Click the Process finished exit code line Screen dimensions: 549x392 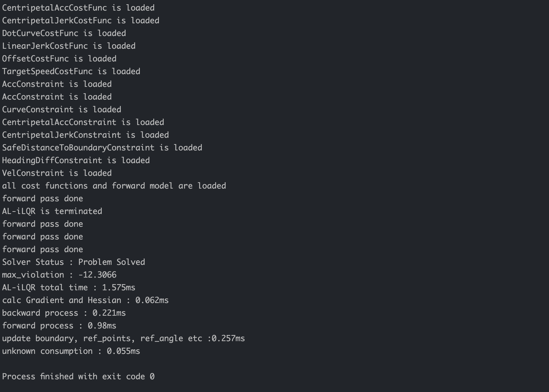click(x=78, y=377)
